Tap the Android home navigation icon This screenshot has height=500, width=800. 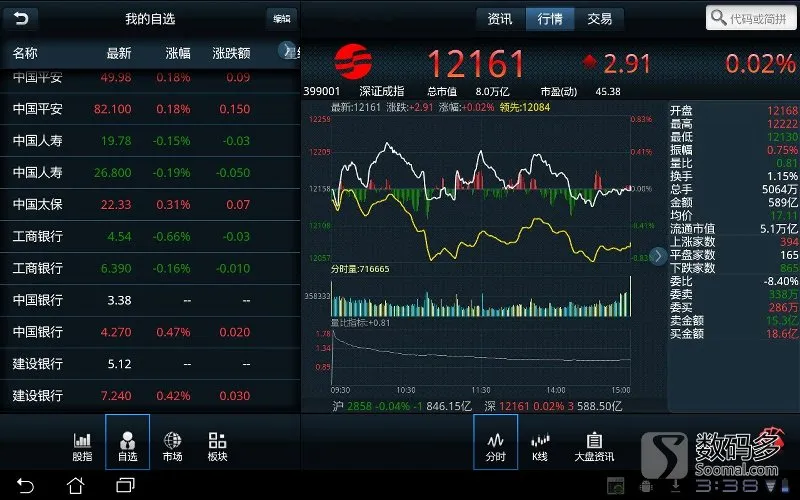tap(76, 485)
